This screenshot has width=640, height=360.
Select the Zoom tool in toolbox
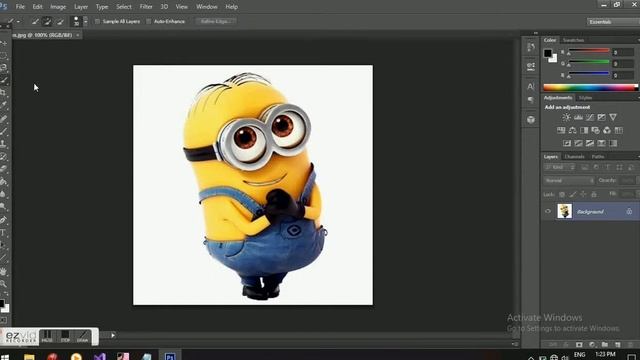pyautogui.click(x=4, y=283)
